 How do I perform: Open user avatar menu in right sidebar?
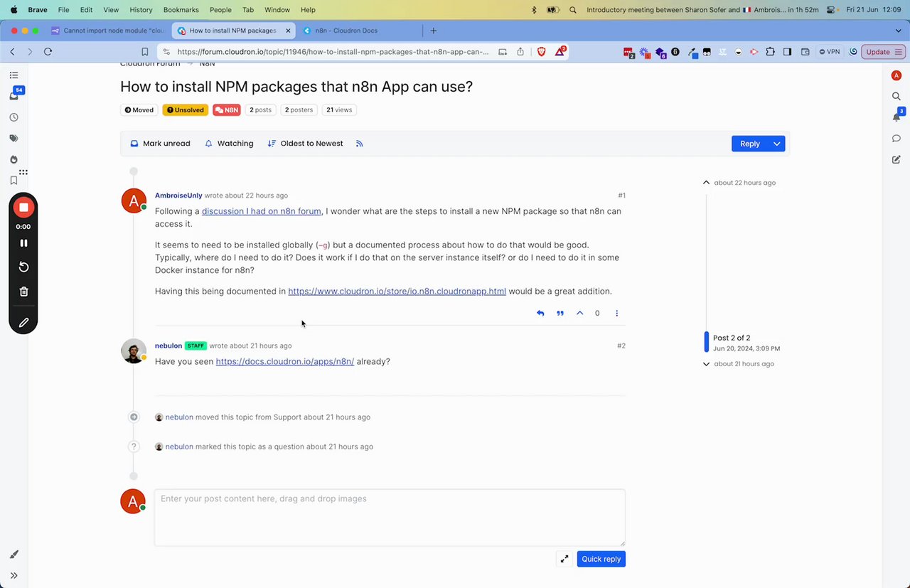pyautogui.click(x=896, y=75)
